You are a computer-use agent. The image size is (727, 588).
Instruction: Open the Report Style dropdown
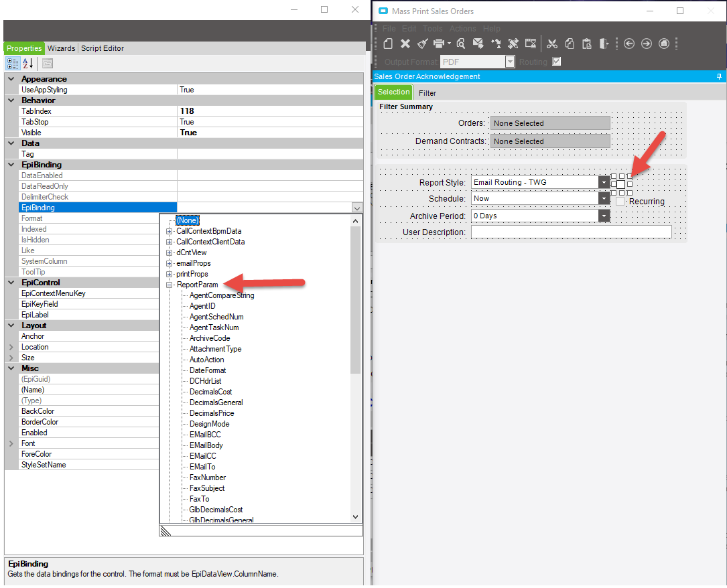tap(604, 183)
